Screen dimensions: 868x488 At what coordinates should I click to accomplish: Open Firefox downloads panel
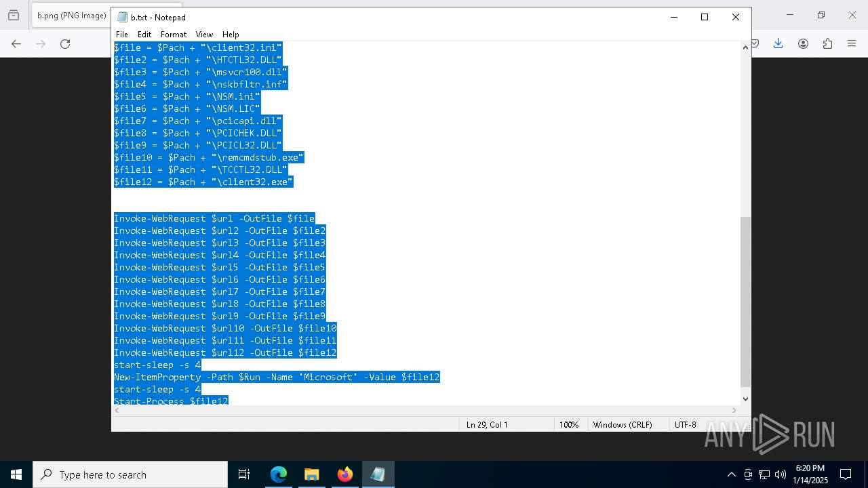[x=778, y=43]
